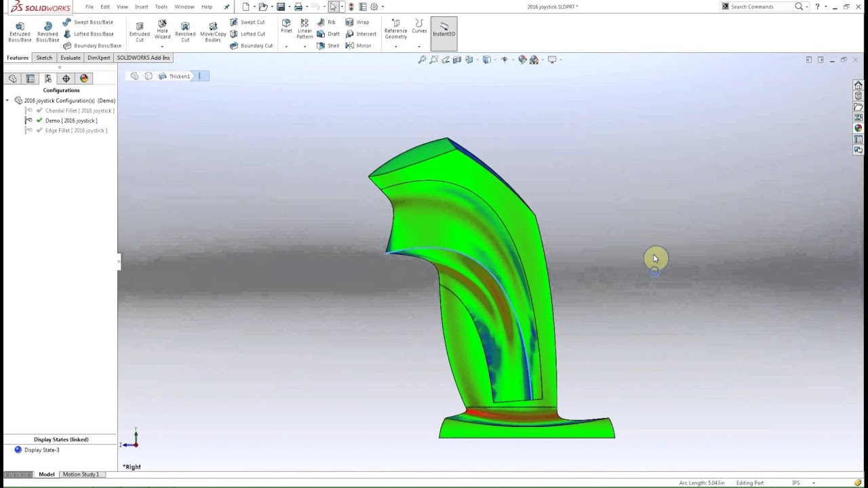The image size is (868, 488).
Task: Choose the Boundary Cut tool
Action: [252, 45]
